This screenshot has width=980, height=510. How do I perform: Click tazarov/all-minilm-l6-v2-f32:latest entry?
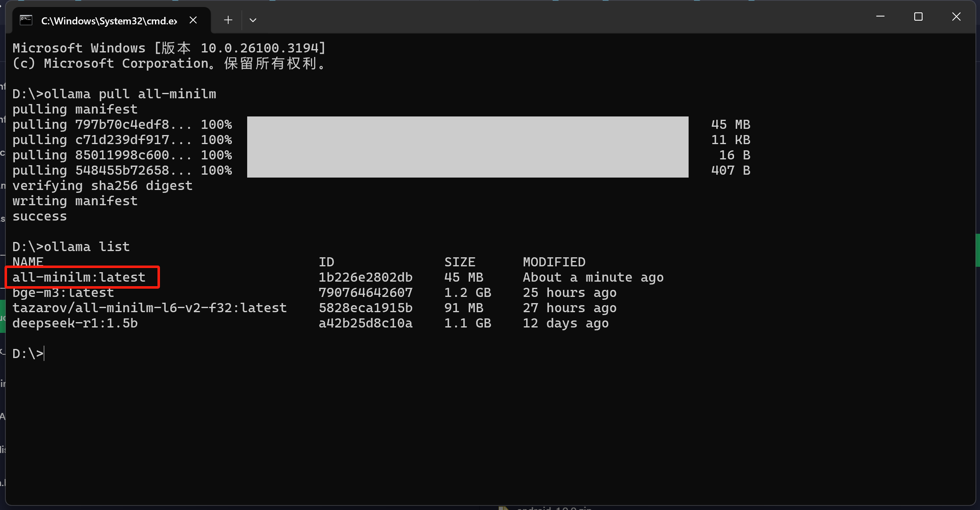tap(150, 308)
